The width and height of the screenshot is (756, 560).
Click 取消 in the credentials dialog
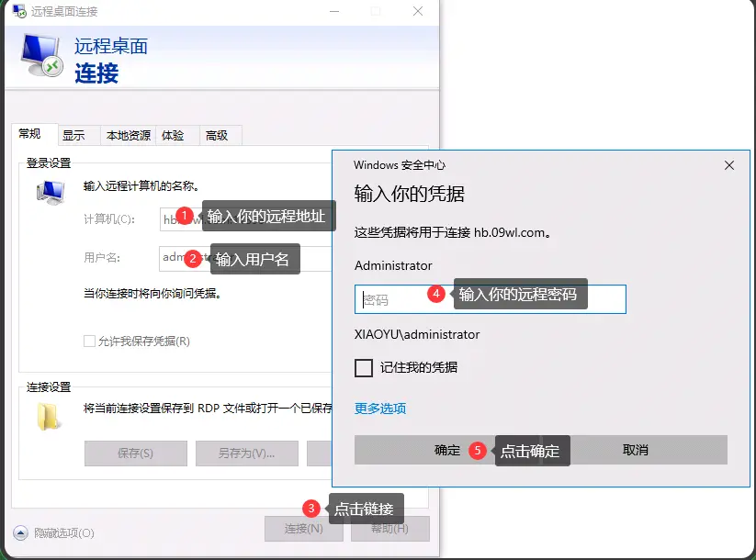coord(635,450)
